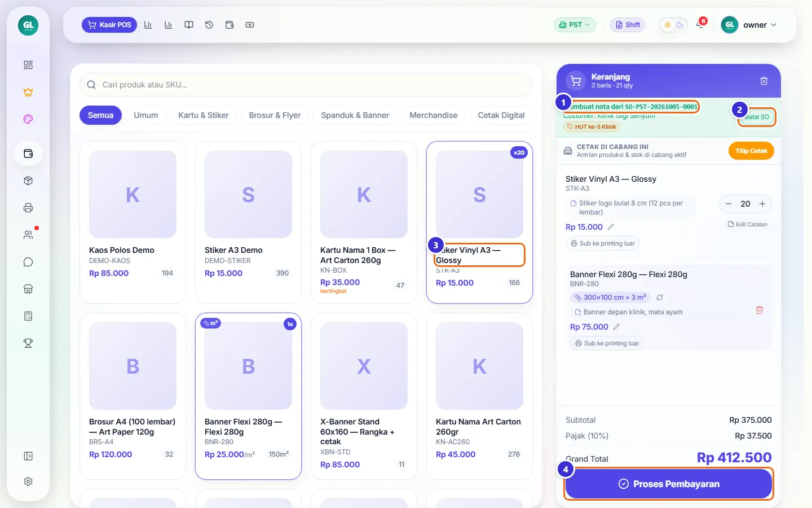Image resolution: width=812 pixels, height=508 pixels.
Task: Add Kartu Nama 1 Box product card
Action: point(364,222)
